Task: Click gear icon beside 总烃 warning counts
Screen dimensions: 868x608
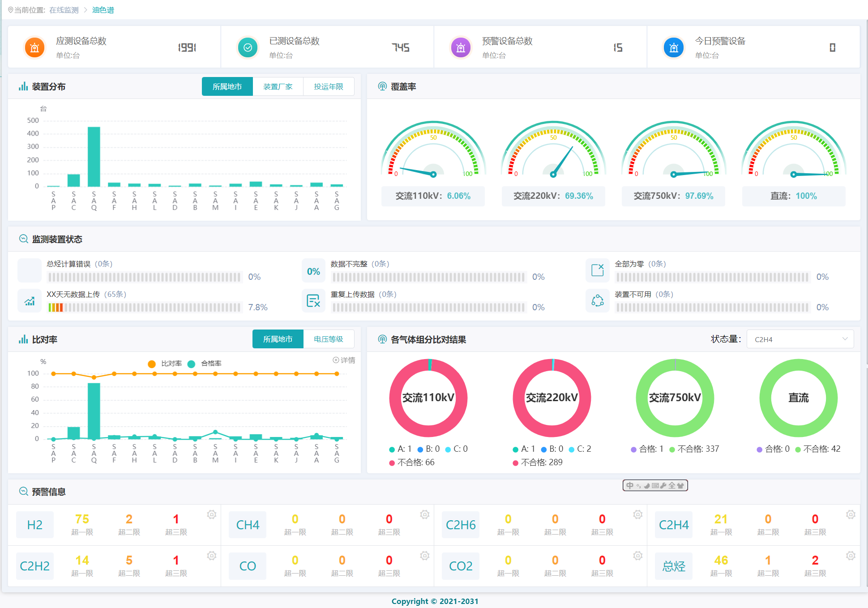Action: 851,556
